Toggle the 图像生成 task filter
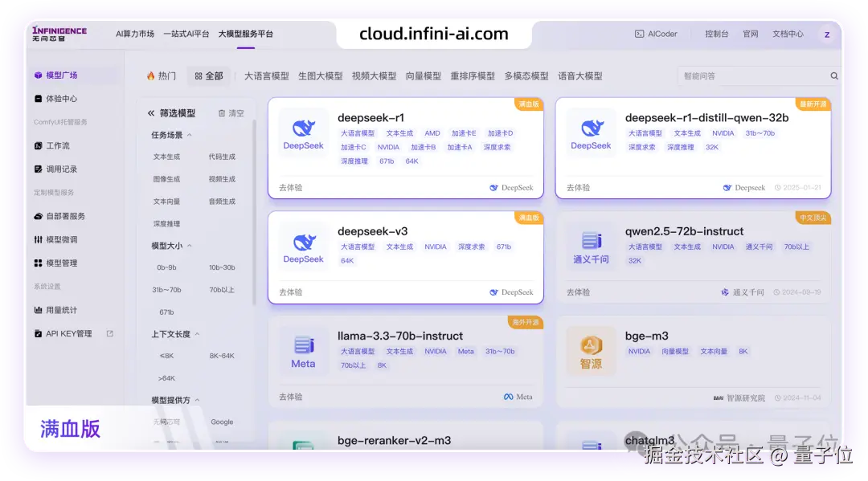 (x=166, y=179)
